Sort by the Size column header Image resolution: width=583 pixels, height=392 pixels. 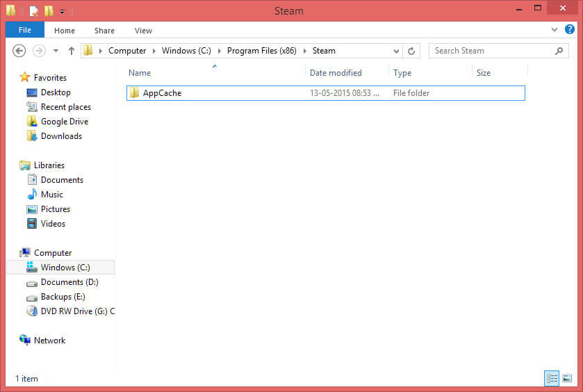point(484,73)
